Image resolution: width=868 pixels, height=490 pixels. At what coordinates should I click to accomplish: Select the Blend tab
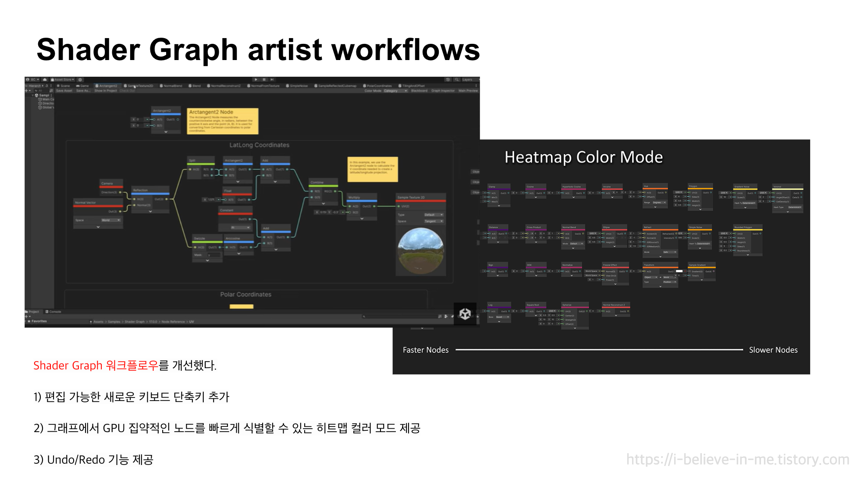point(195,86)
